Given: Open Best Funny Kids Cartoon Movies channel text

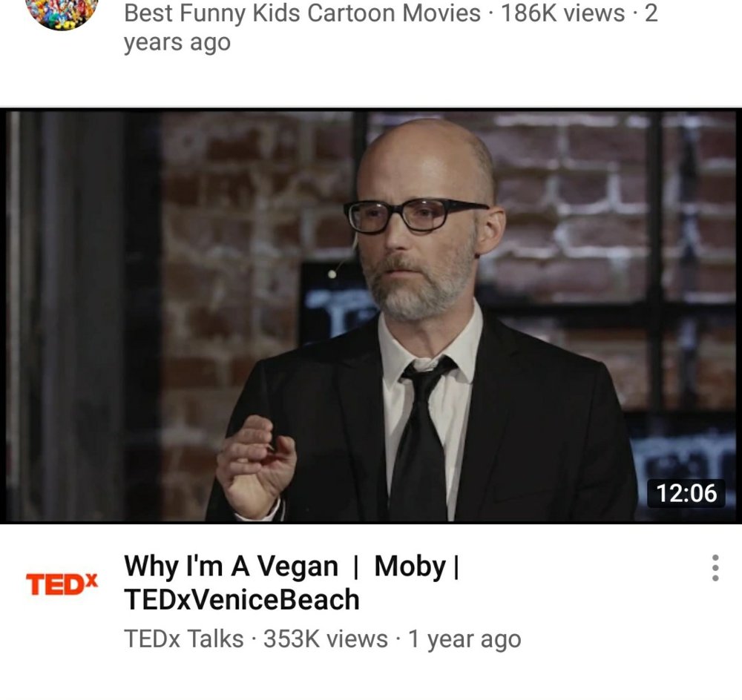Looking at the screenshot, I should [x=302, y=13].
